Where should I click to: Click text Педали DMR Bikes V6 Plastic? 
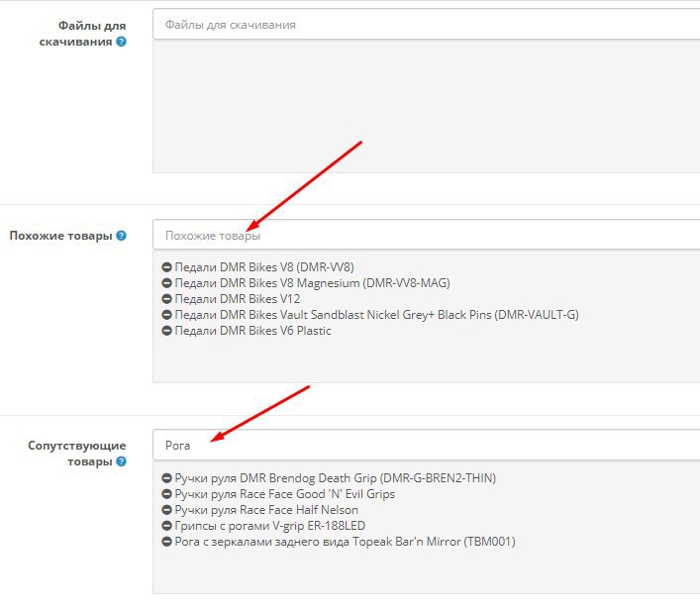(253, 331)
